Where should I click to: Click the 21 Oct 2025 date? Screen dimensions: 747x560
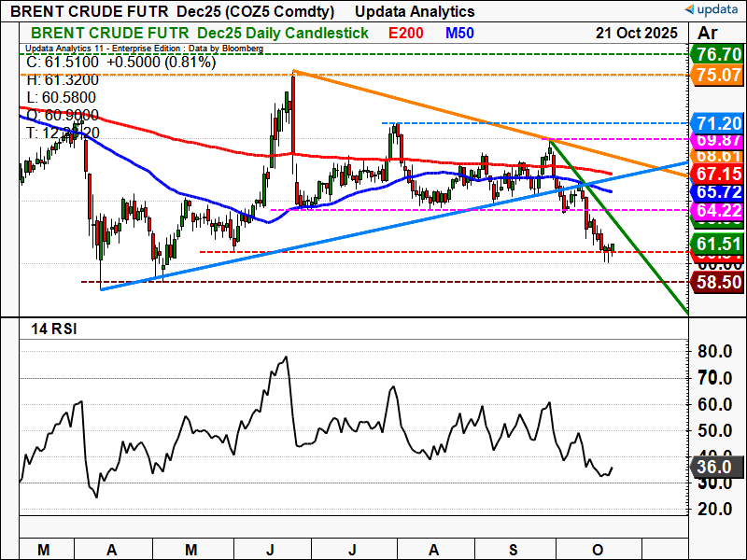[638, 33]
